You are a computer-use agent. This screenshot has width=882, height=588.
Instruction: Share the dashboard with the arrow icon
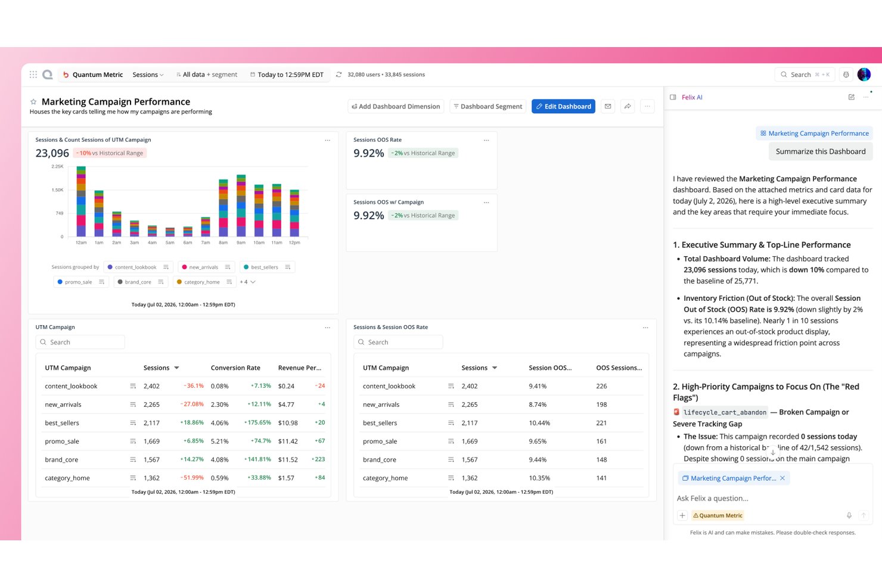pos(628,107)
